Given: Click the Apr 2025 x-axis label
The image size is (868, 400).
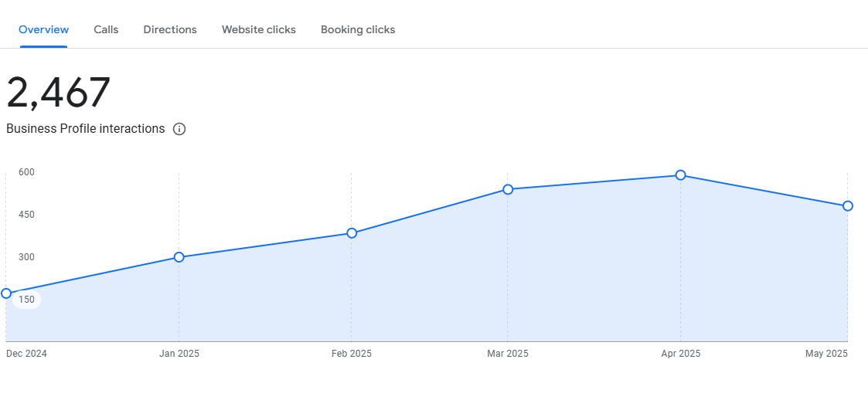Looking at the screenshot, I should pos(680,354).
